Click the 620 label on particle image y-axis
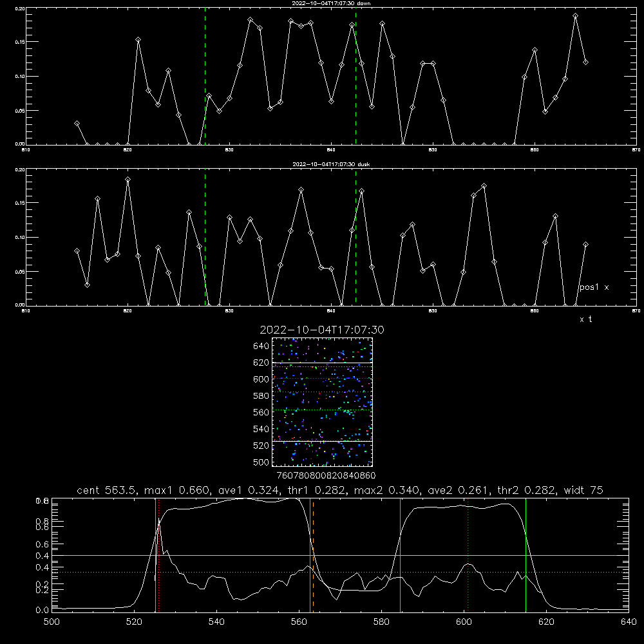 pos(261,363)
